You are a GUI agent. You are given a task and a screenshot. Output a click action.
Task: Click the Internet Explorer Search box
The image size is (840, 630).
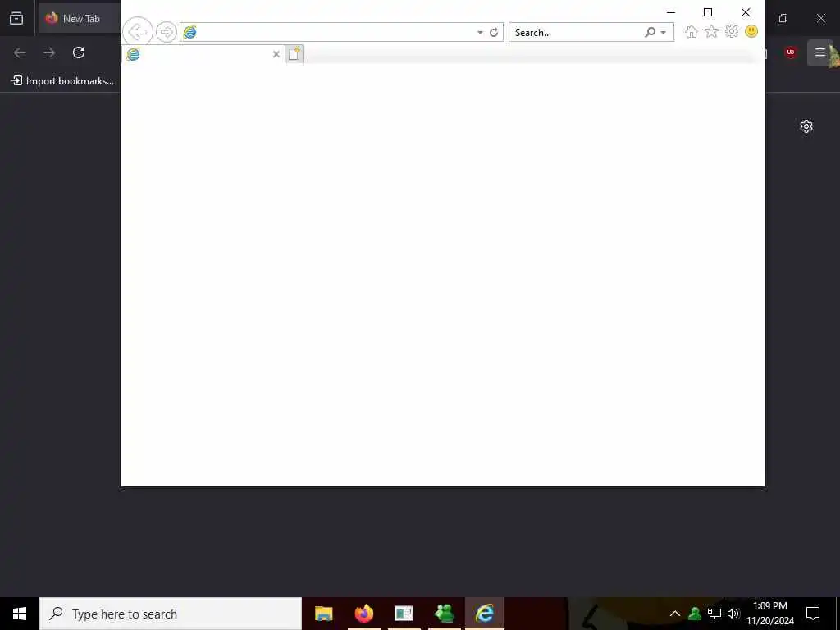pyautogui.click(x=576, y=32)
